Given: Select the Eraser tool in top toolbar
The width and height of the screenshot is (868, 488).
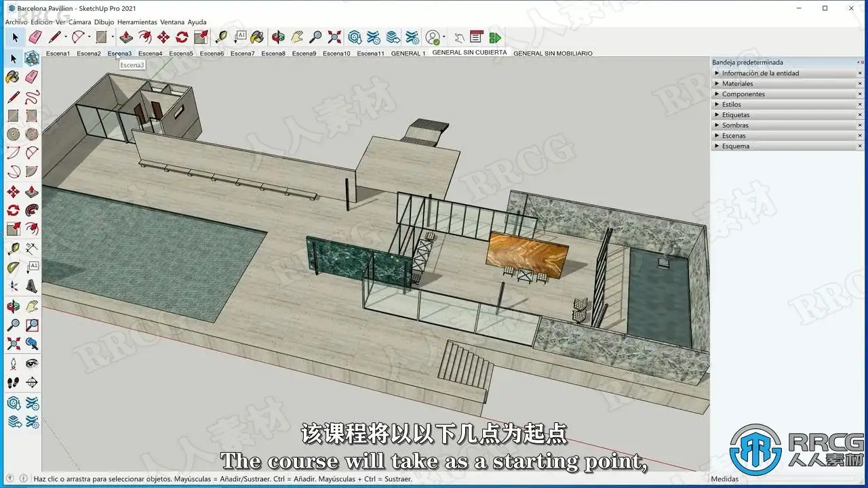Looking at the screenshot, I should point(35,37).
